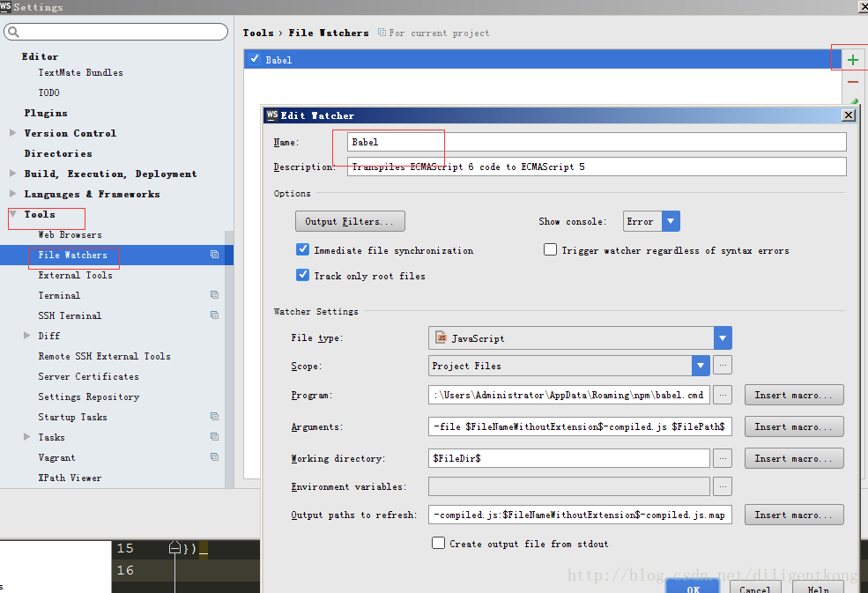Viewport: 868px width, 593px height.
Task: Expand the Version Control section
Action: tap(13, 133)
